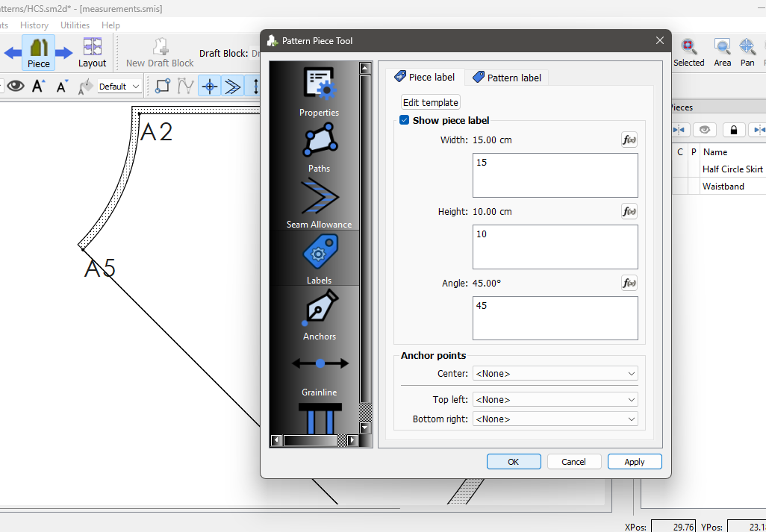The height and width of the screenshot is (532, 766).
Task: Click the square with corner points icon
Action: coord(162,87)
